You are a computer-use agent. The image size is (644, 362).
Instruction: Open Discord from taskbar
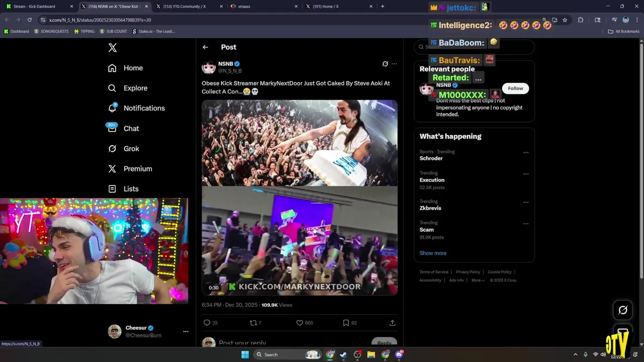click(399, 354)
